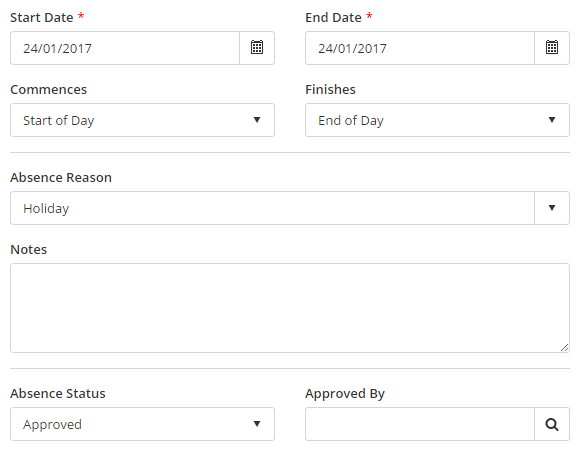Click the 'Start Date' field label
This screenshot has width=578, height=455.
pyautogui.click(x=42, y=18)
